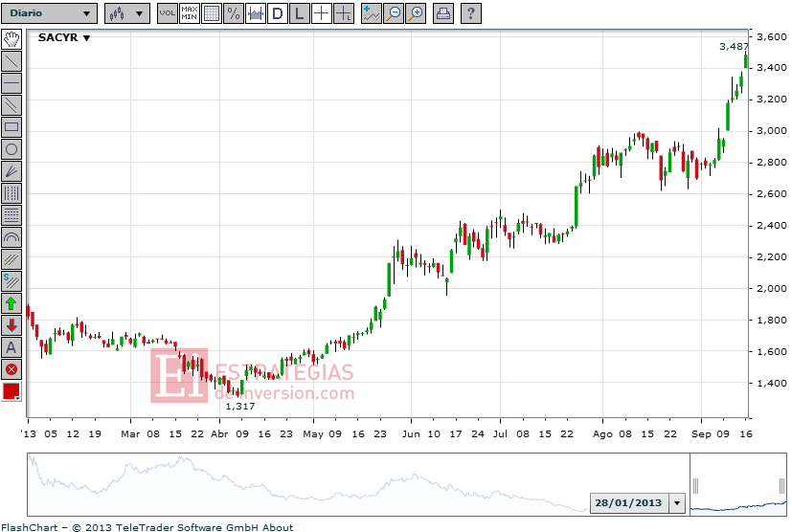Select the horizontal line drawing tool
792x532 pixels.
(11, 83)
